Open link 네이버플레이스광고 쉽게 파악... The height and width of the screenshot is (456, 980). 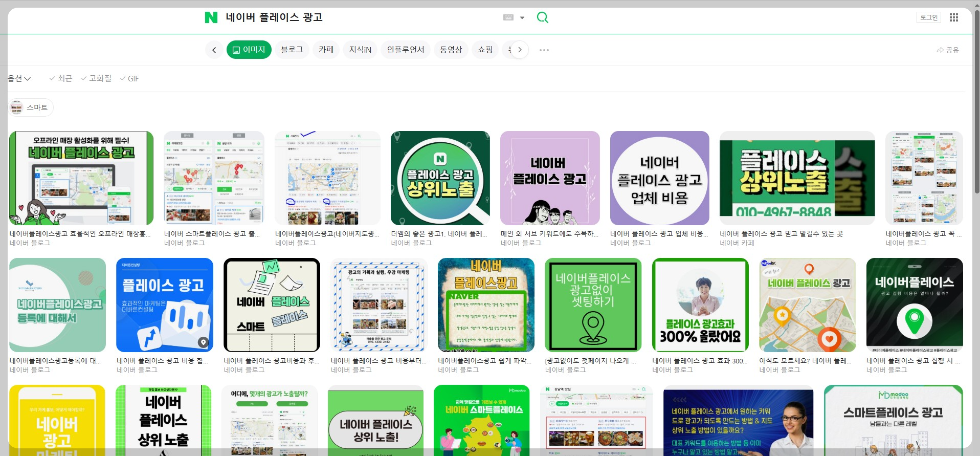point(485,361)
